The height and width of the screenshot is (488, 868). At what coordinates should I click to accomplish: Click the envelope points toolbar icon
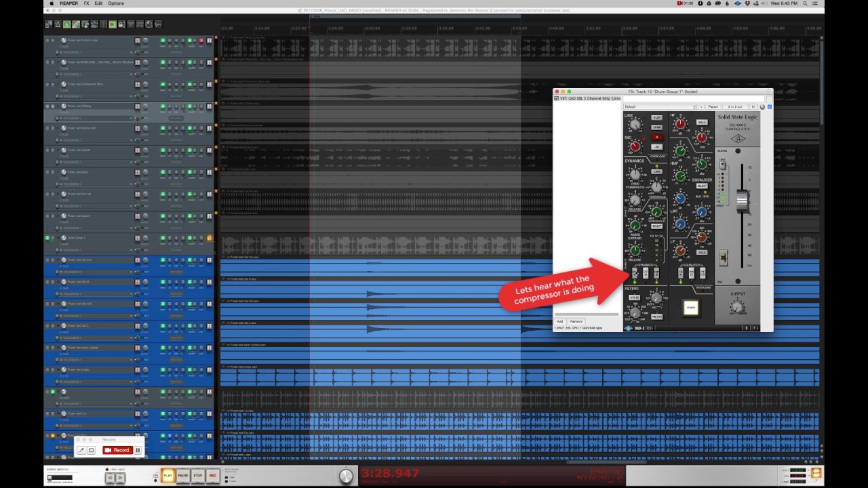94,24
